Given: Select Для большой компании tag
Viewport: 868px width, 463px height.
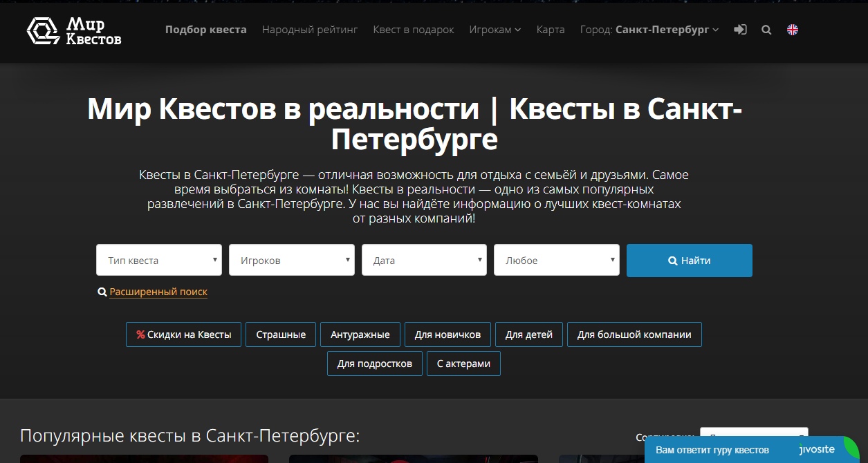Looking at the screenshot, I should click(634, 334).
